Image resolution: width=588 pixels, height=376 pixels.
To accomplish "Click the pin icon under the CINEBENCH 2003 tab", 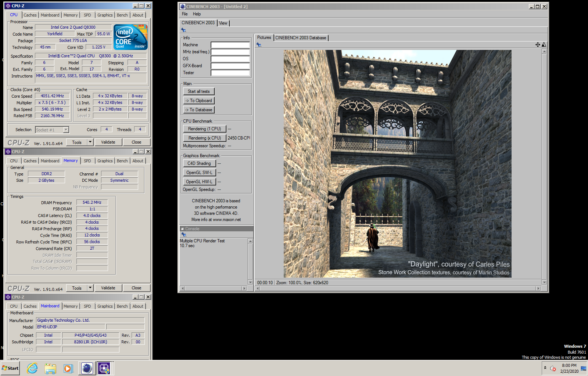I will pyautogui.click(x=183, y=30).
